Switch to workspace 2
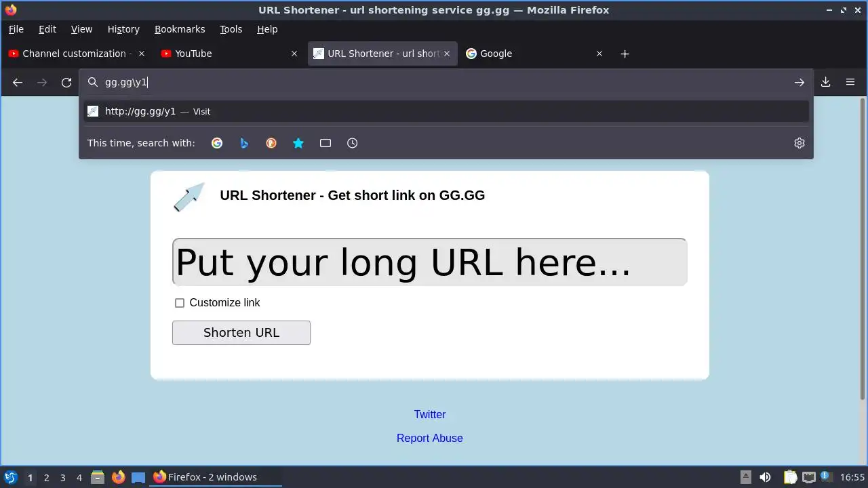868x488 pixels. pos(46,477)
